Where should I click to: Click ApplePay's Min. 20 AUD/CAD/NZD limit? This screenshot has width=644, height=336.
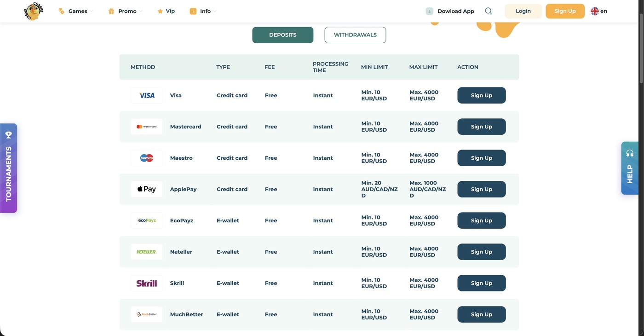pos(379,189)
